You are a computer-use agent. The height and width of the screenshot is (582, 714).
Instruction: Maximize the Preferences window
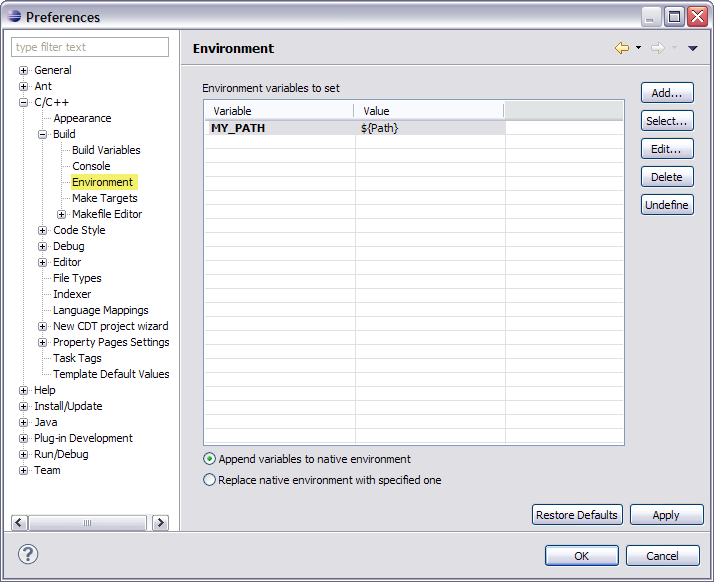coord(674,17)
